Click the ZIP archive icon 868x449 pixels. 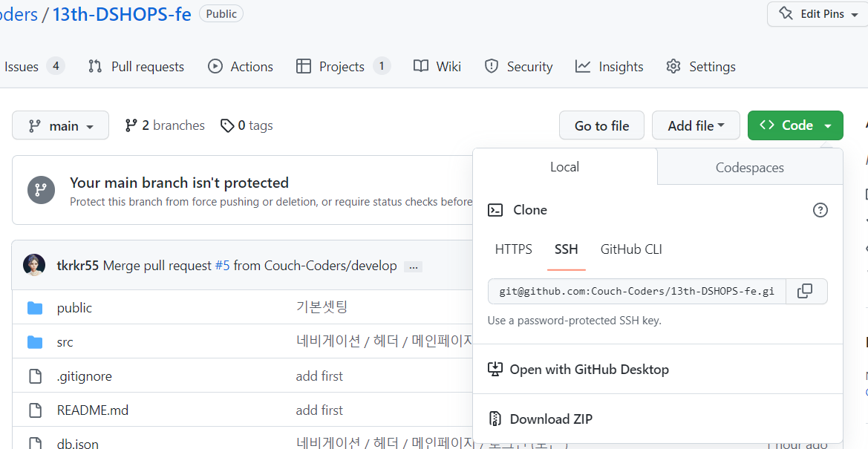coord(495,419)
